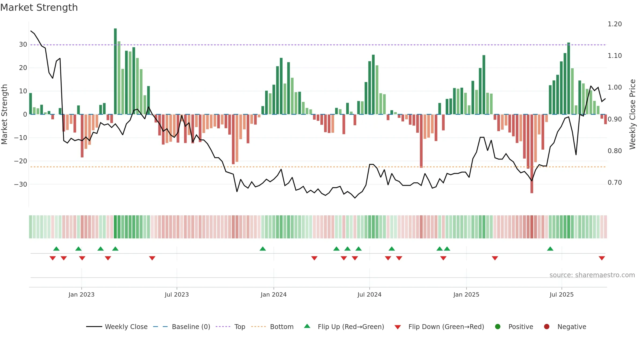The image size is (644, 362).
Task: Click the Jan 2023 axis label
Action: pos(81,294)
